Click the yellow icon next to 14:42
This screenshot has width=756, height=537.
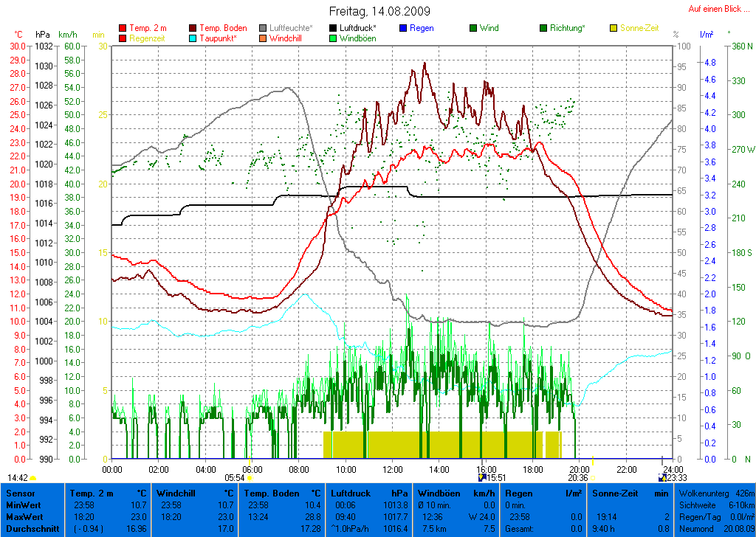(32, 478)
